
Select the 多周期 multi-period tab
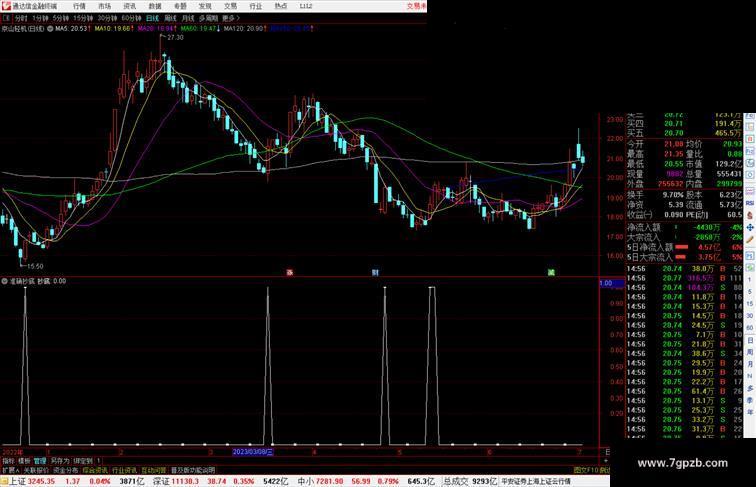(x=208, y=18)
